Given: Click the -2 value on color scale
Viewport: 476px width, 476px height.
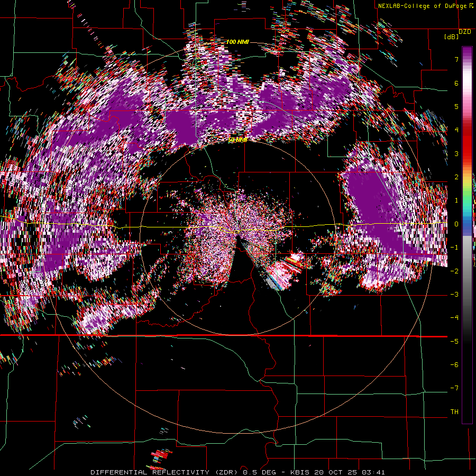Looking at the screenshot, I should point(454,271).
